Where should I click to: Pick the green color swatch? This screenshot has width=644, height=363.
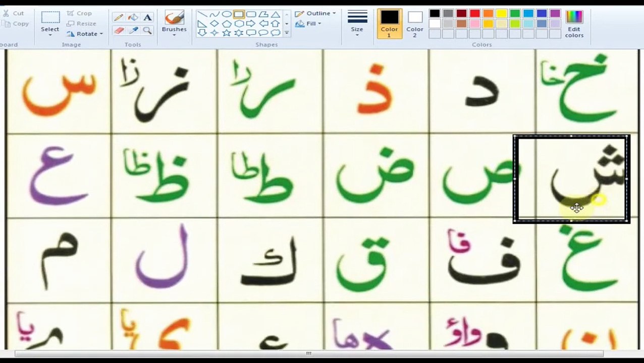(515, 14)
